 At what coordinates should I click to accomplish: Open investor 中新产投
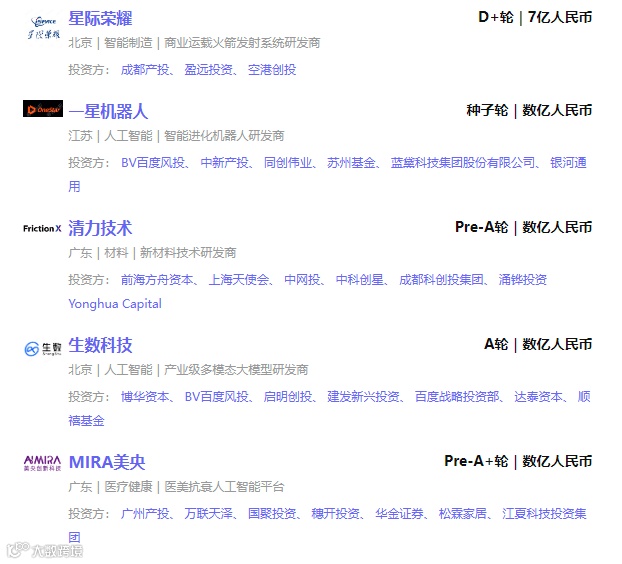[225, 163]
